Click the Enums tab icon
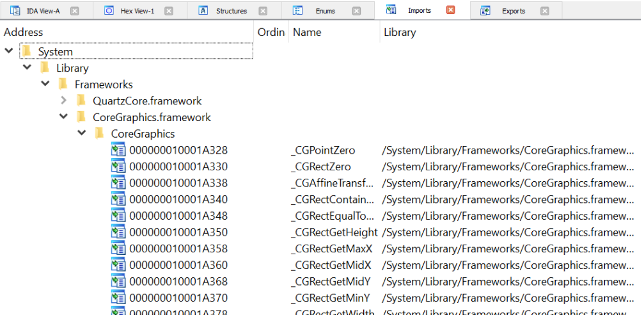 (x=297, y=11)
